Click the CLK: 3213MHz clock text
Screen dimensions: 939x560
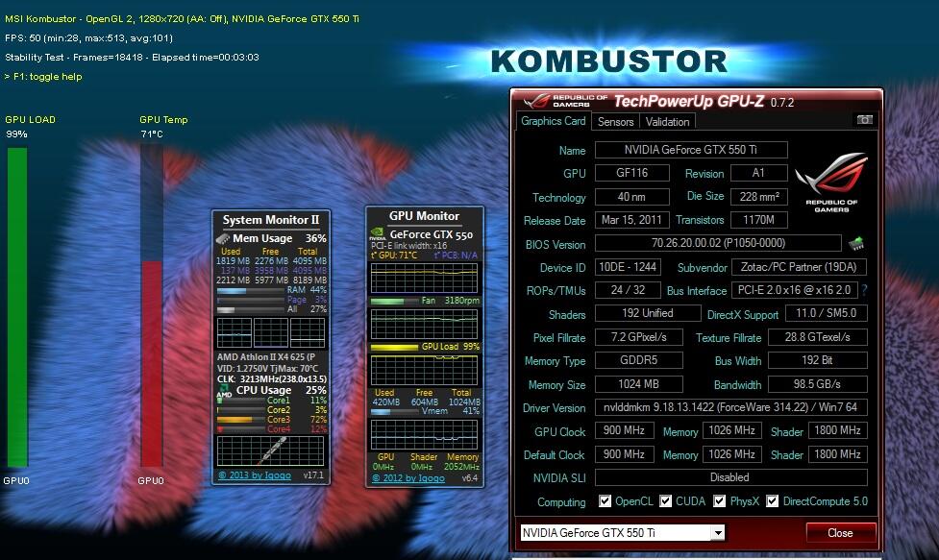click(x=272, y=378)
